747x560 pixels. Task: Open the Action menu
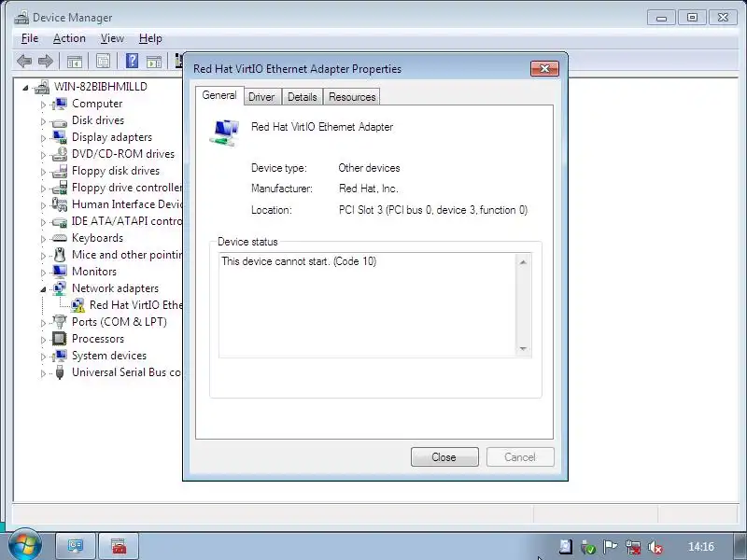(69, 38)
